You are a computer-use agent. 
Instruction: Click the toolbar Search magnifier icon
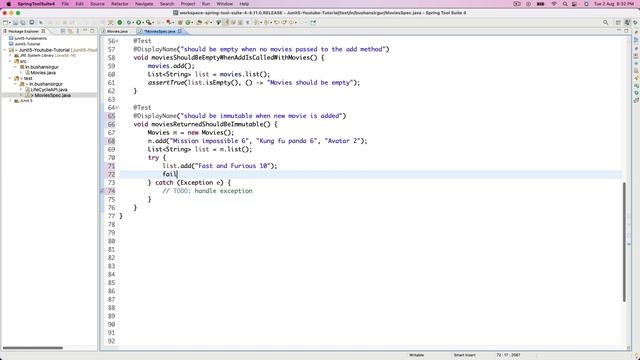(x=606, y=22)
